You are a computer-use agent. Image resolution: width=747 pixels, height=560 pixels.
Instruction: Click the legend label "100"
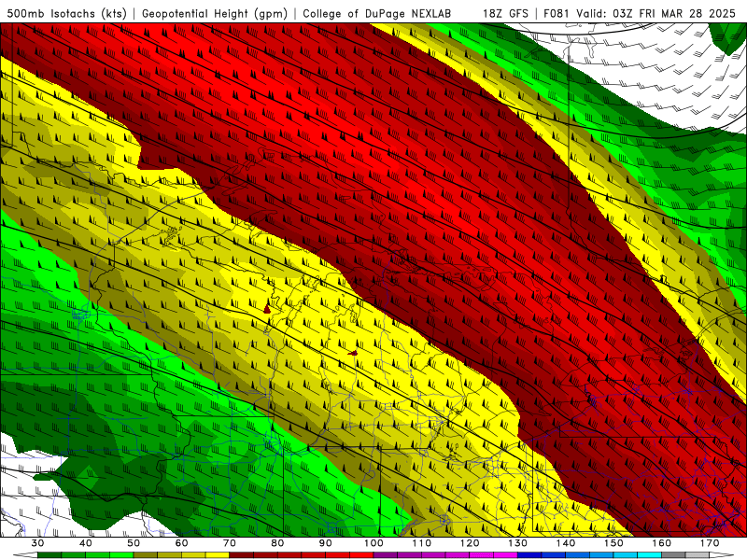pyautogui.click(x=373, y=543)
